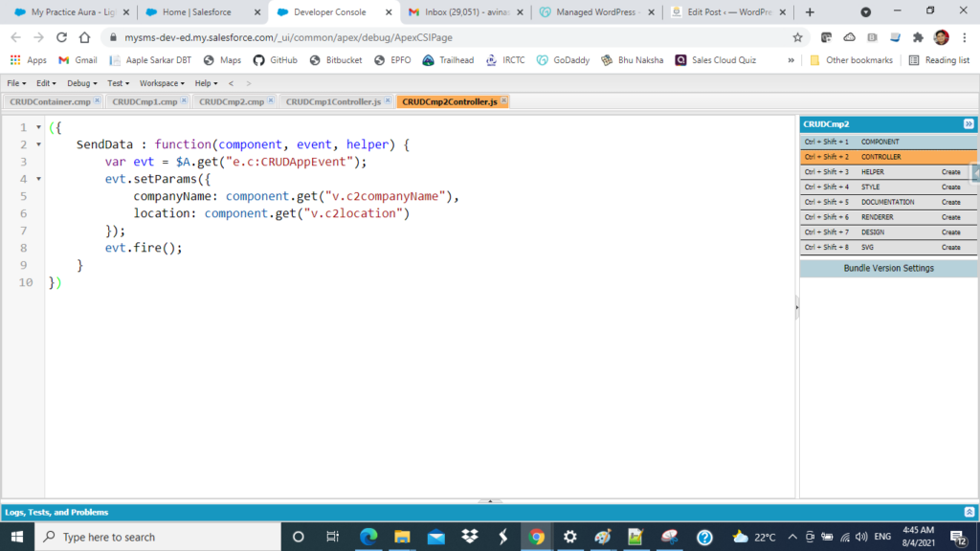This screenshot has width=980, height=551.
Task: Create SVG for the bundle
Action: click(950, 247)
